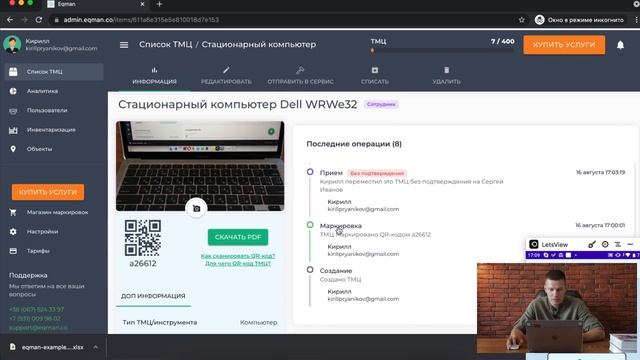This screenshot has width=640, height=360.
Task: Expand the eqman-example xlsx download chevron
Action: pos(95,347)
